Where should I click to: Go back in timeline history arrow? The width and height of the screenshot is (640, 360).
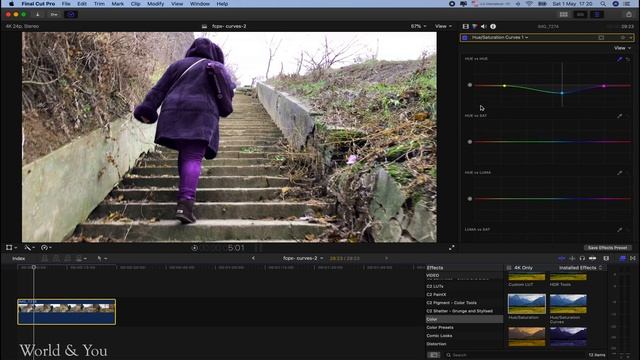(x=253, y=258)
